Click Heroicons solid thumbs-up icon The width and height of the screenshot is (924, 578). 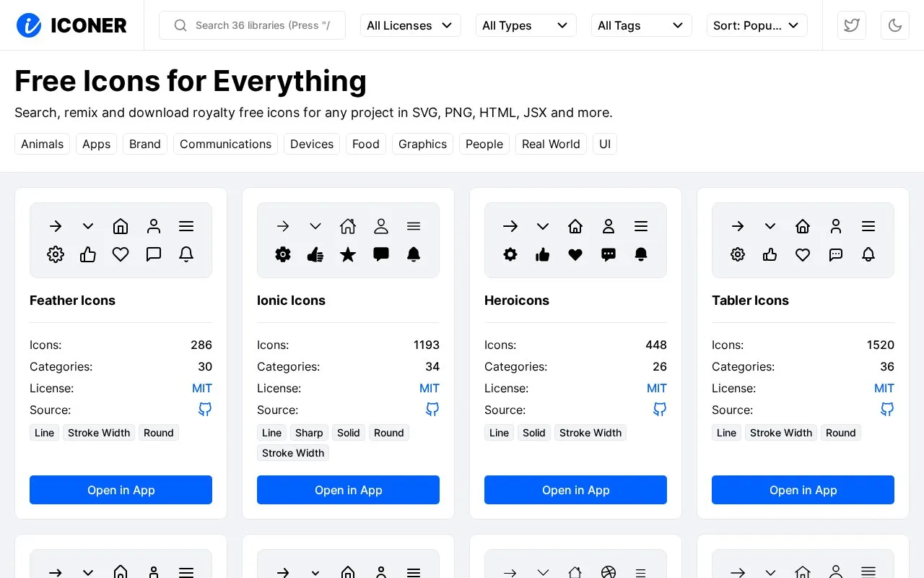pyautogui.click(x=543, y=254)
